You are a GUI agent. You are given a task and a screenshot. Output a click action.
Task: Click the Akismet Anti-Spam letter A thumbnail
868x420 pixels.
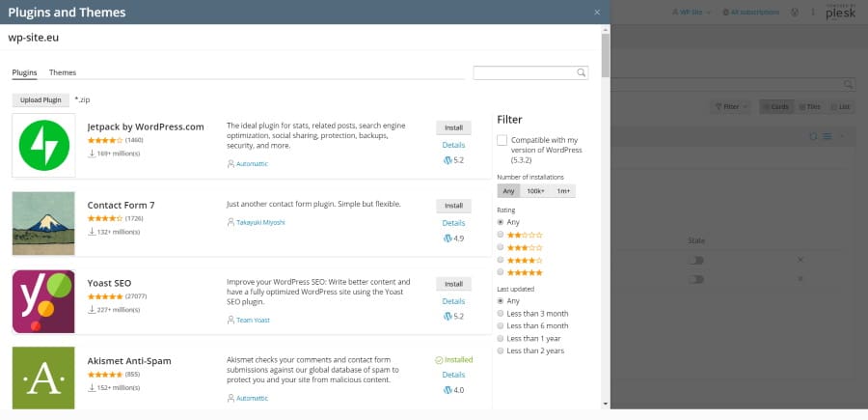point(43,378)
